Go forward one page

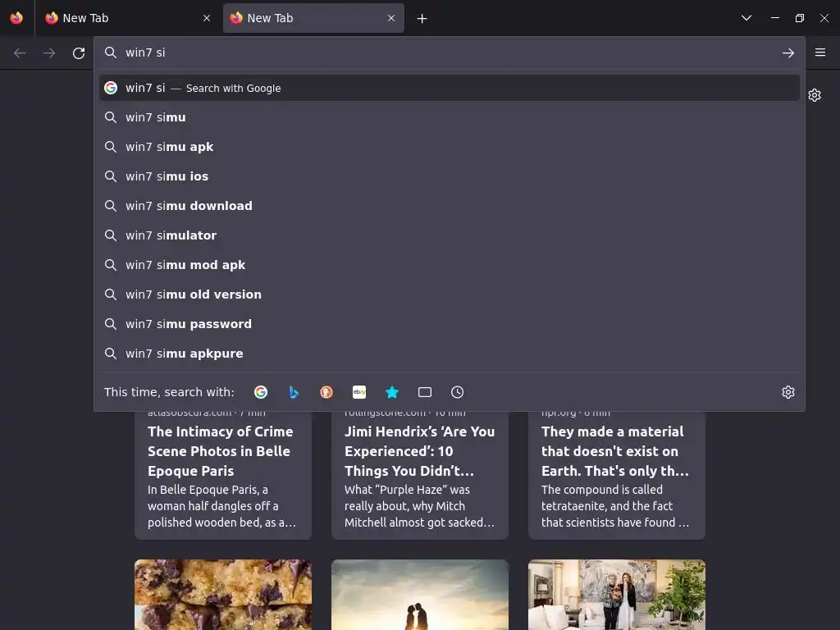49,53
